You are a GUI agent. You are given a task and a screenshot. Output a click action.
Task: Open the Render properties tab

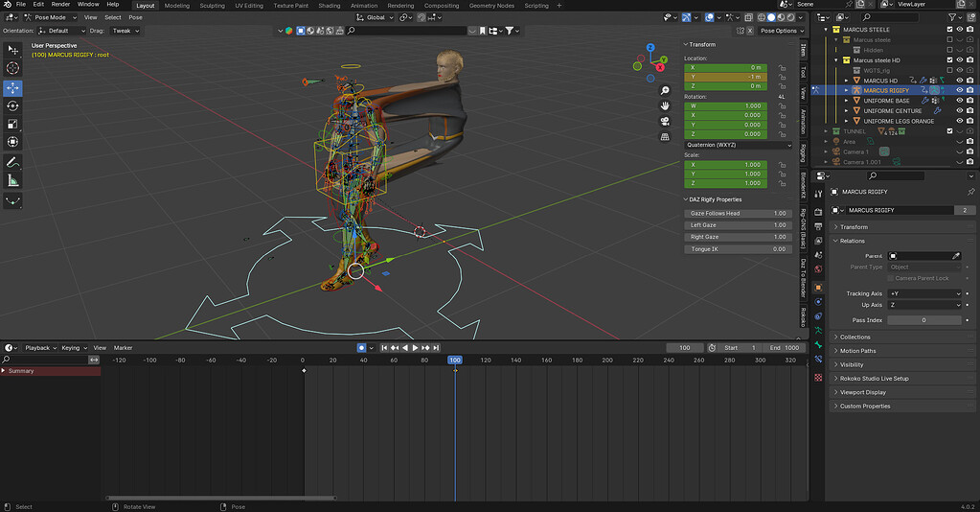(818, 212)
